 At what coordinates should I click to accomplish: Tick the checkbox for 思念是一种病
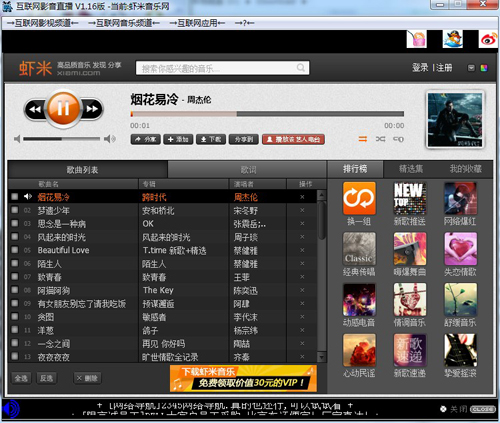pos(15,223)
